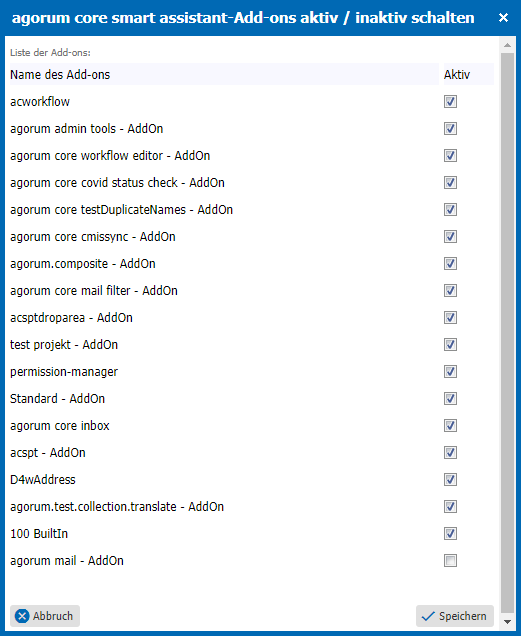This screenshot has height=636, width=521.
Task: Uncheck agorum core testDuplicateNames add-on
Action: pos(450,210)
